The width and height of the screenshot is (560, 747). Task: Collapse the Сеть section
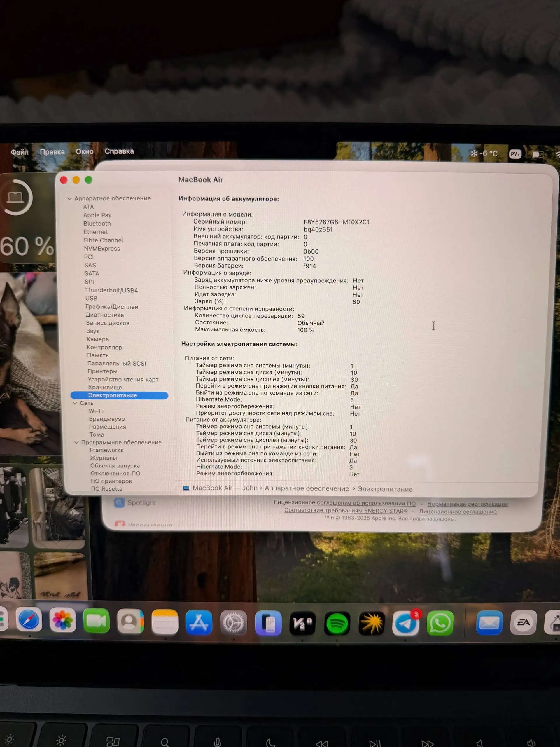pos(75,403)
